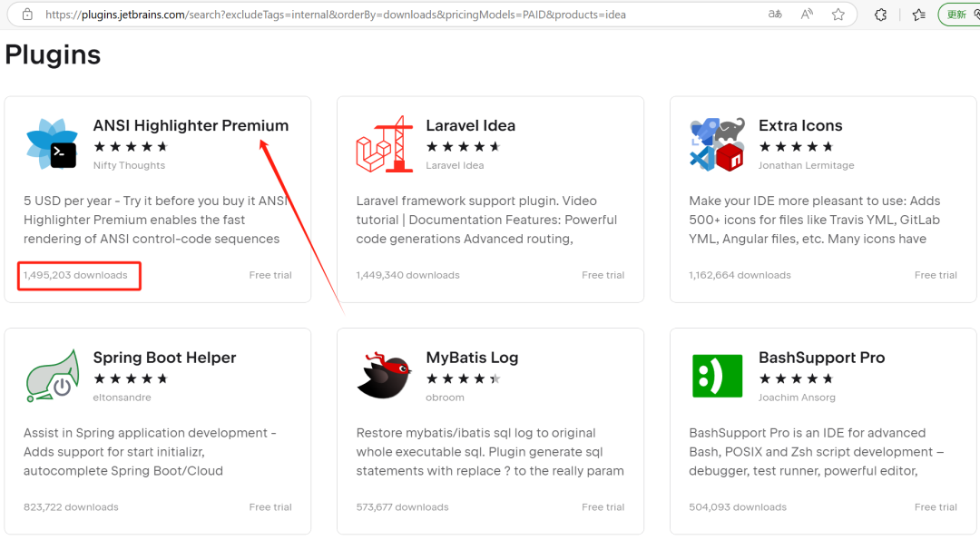Click the URL address bar field
This screenshot has height=540, width=980.
[400, 15]
